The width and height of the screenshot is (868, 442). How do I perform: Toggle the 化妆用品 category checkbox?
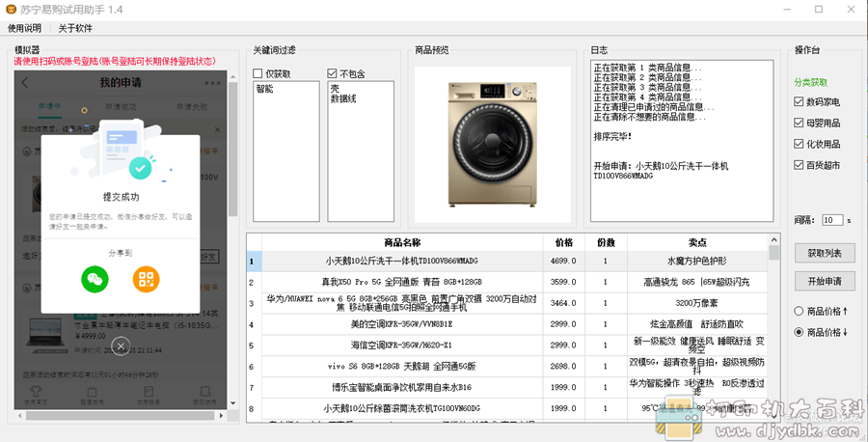click(799, 144)
